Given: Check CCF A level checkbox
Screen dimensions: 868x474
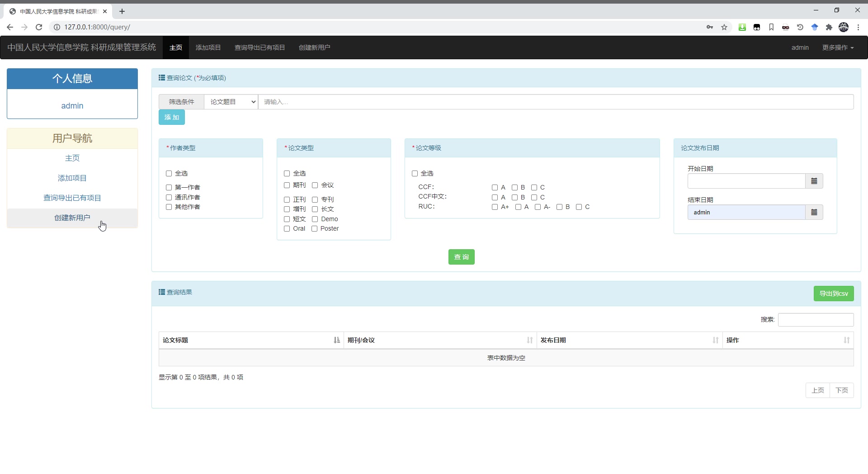Looking at the screenshot, I should coord(495,187).
